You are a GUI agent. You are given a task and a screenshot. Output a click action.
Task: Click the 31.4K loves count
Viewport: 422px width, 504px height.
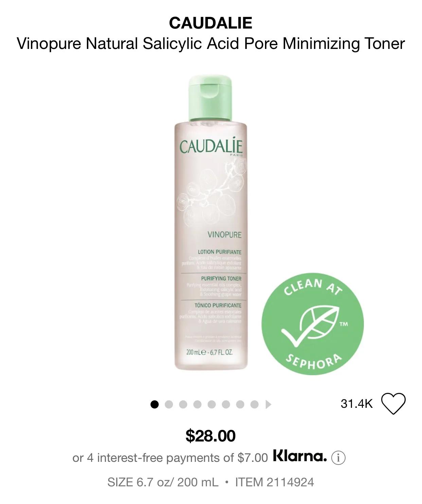356,404
